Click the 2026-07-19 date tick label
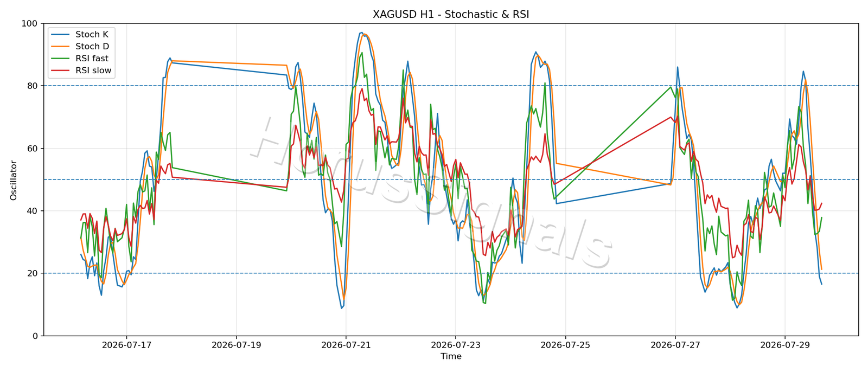 click(x=237, y=345)
